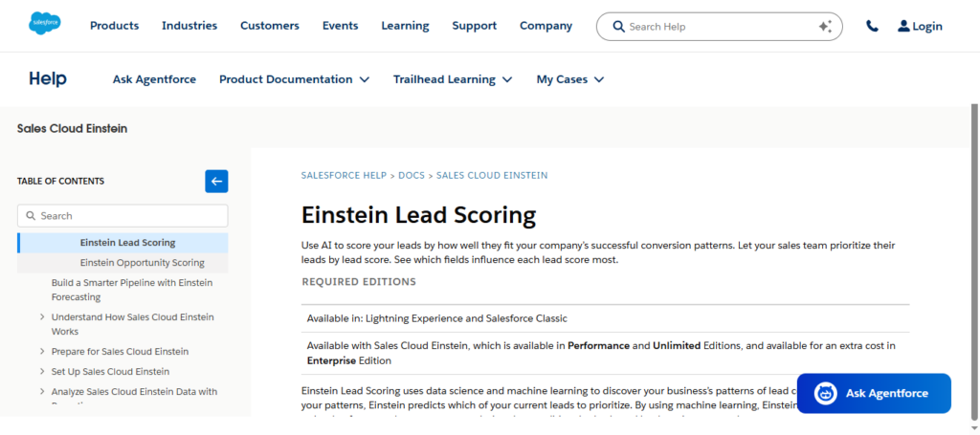Click the REQUIRED EDITIONS label

tap(359, 281)
